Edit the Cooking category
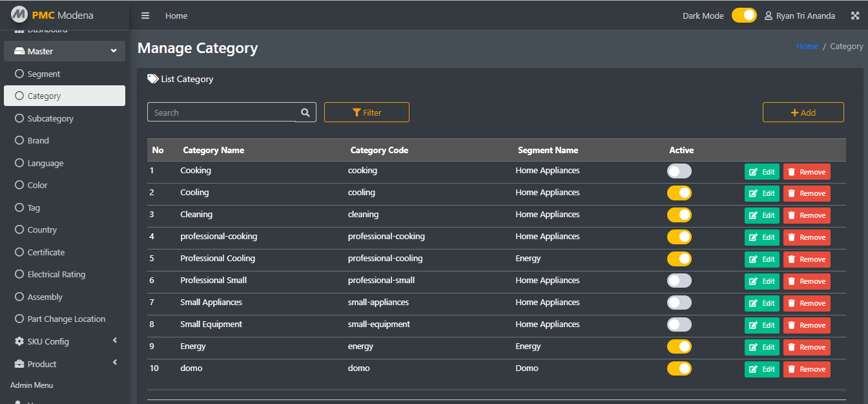 (x=762, y=172)
